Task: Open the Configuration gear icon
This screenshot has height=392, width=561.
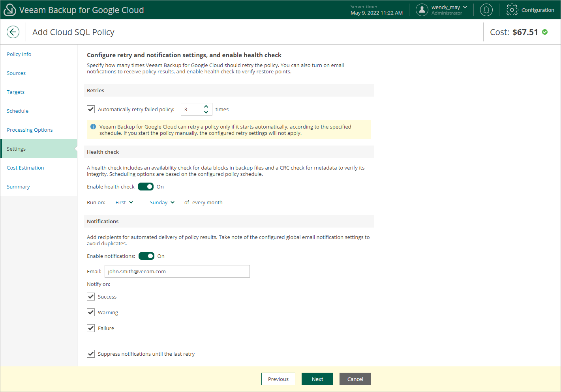Action: (x=512, y=10)
